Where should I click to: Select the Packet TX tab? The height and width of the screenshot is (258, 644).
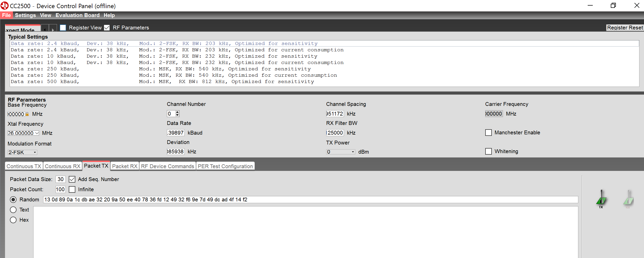[96, 166]
